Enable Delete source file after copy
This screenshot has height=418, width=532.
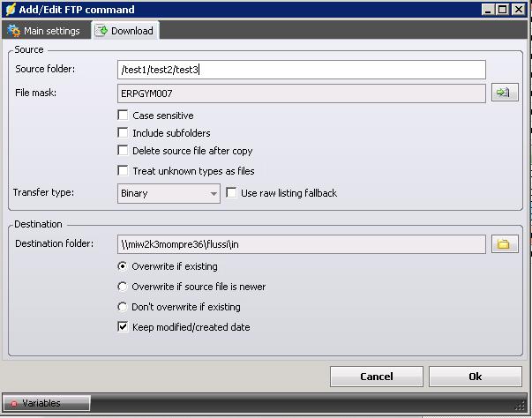point(124,151)
